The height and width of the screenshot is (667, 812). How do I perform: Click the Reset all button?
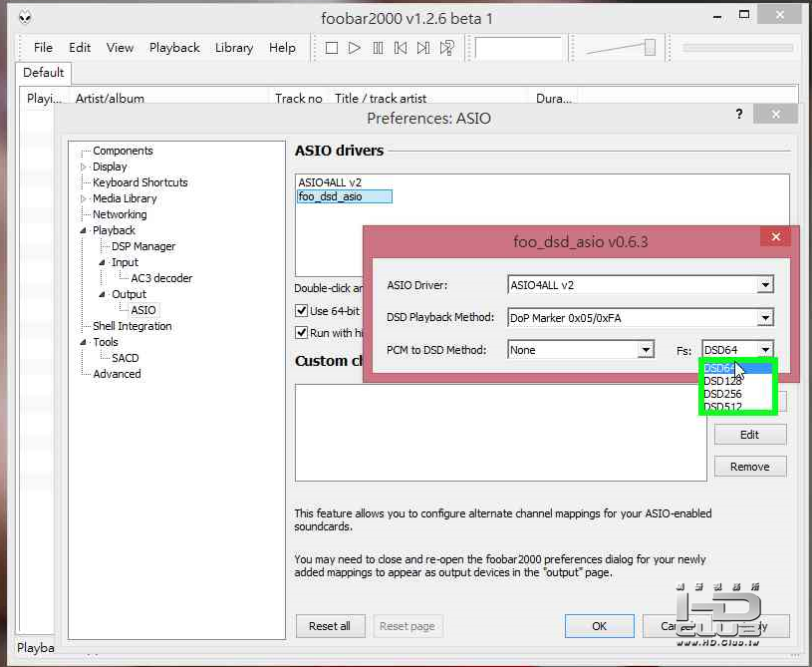pos(330,626)
